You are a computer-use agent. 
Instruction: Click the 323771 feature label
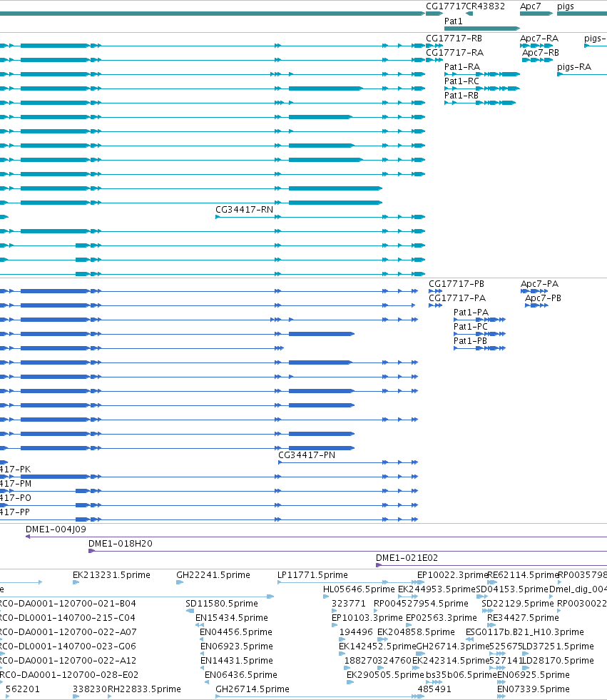click(x=349, y=604)
